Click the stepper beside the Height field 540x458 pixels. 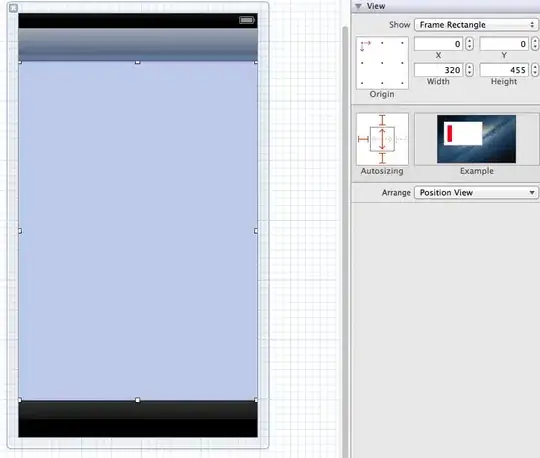535,70
